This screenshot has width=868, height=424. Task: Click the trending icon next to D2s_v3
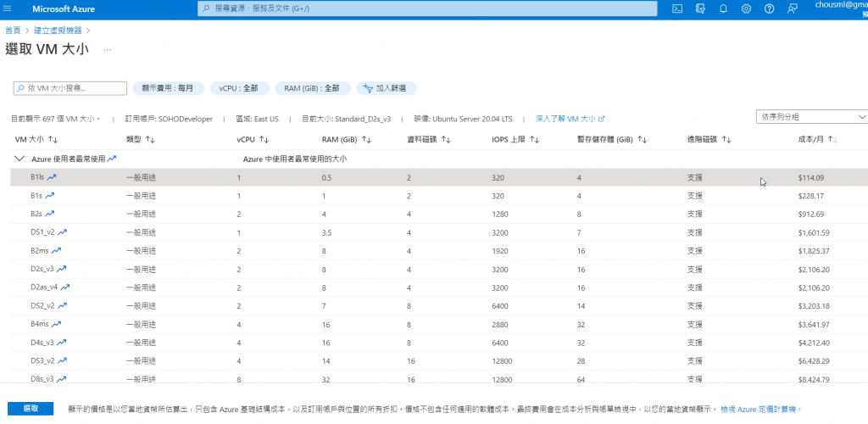tap(61, 269)
